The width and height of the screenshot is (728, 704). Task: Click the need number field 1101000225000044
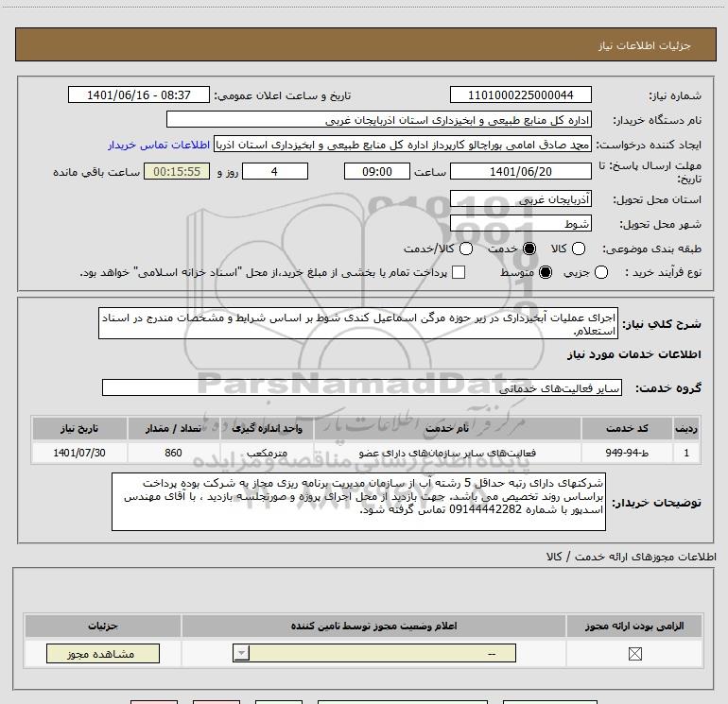[x=520, y=95]
